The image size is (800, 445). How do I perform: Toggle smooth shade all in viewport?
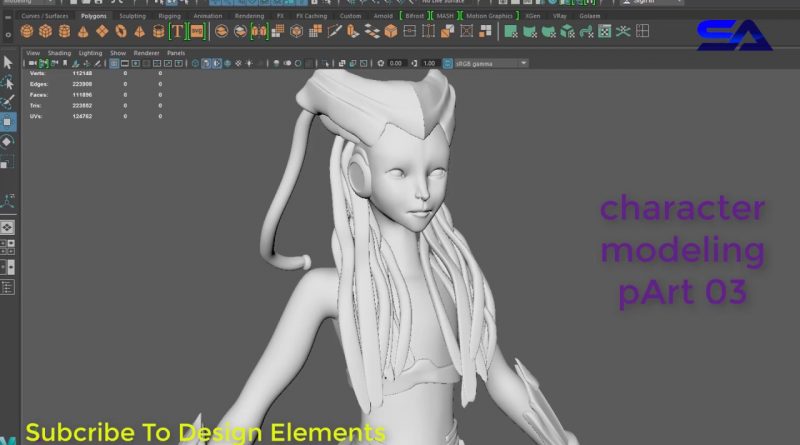click(x=206, y=63)
